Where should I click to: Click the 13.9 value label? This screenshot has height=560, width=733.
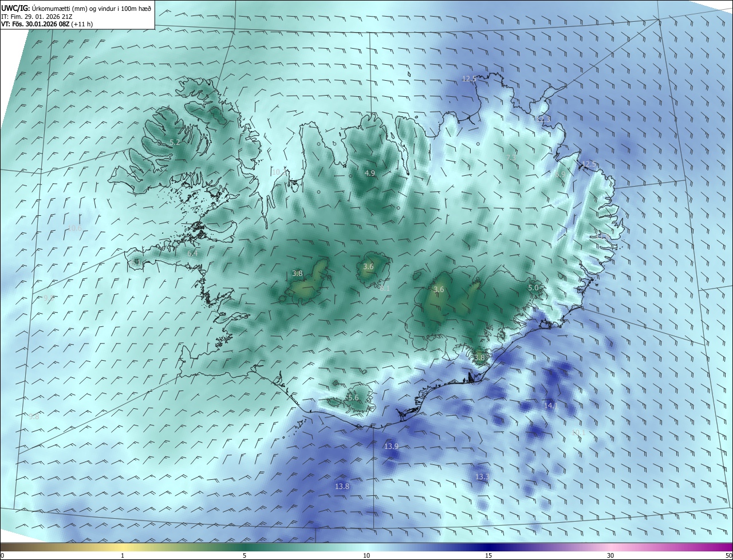(391, 446)
